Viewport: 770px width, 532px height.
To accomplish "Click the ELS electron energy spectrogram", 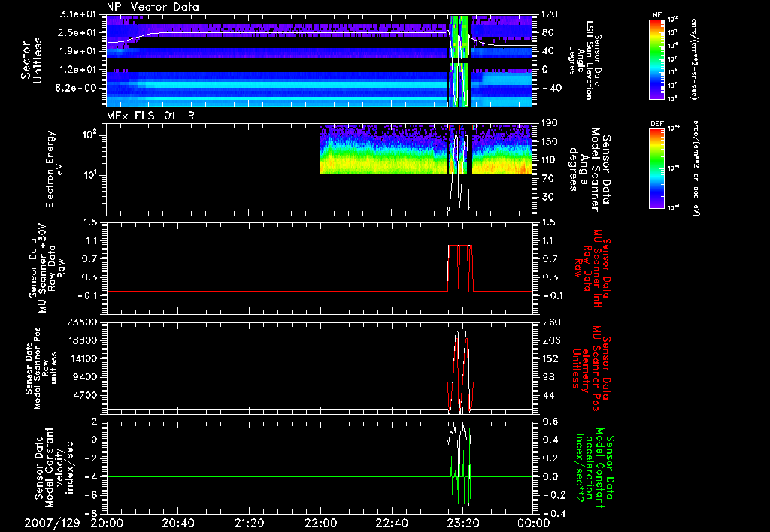I will (x=426, y=150).
